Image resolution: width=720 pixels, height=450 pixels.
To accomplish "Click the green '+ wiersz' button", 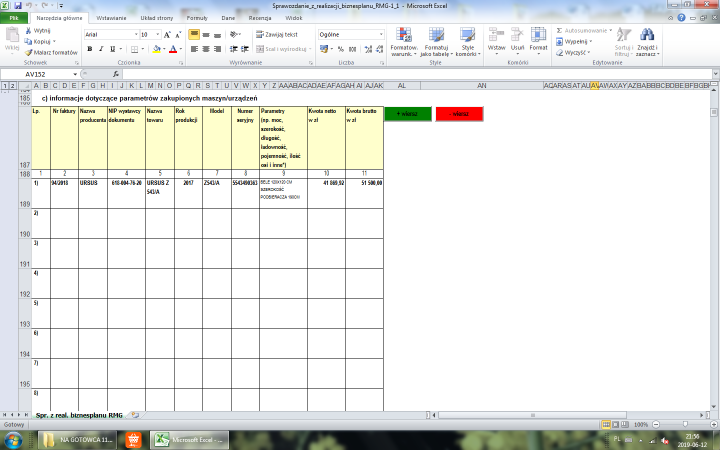I will [x=406, y=114].
